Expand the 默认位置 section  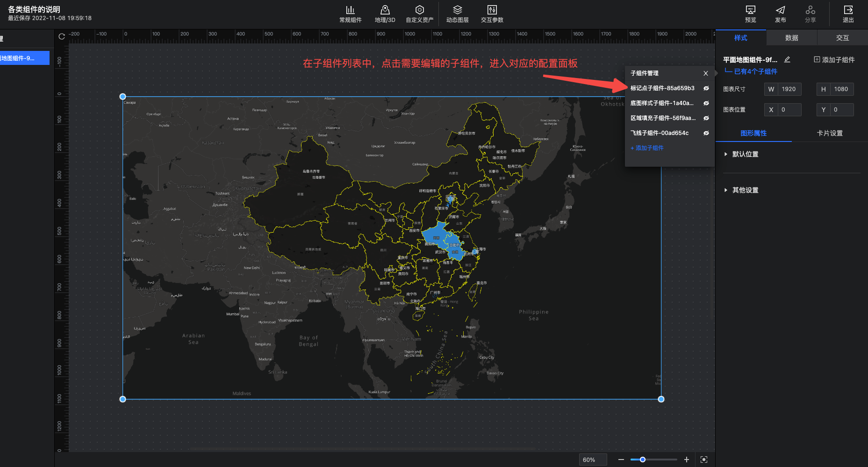[745, 154]
